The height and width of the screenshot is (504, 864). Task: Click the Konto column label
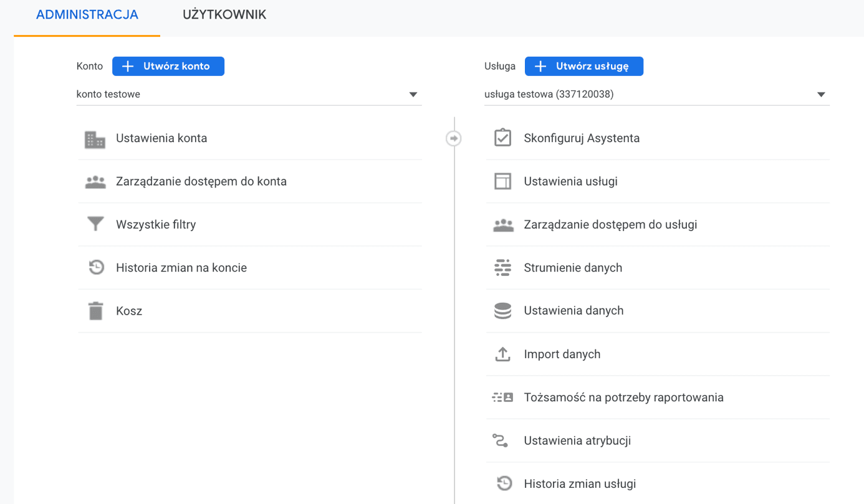tap(90, 66)
